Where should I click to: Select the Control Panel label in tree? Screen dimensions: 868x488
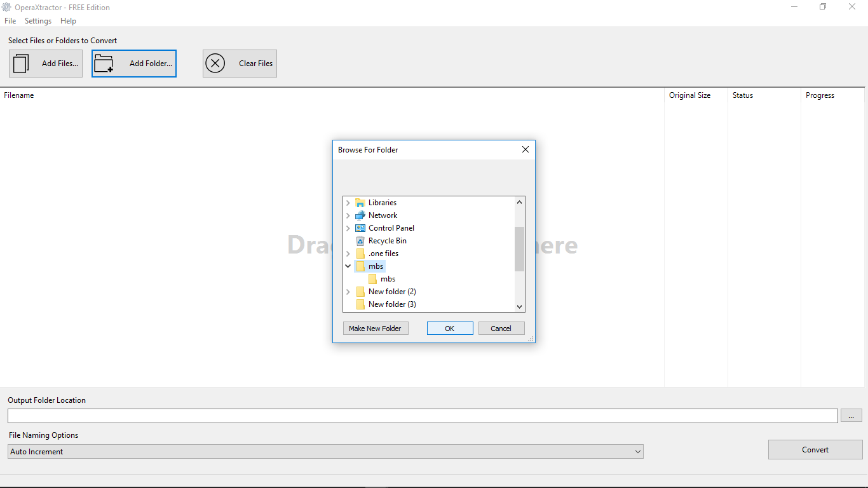pos(391,228)
